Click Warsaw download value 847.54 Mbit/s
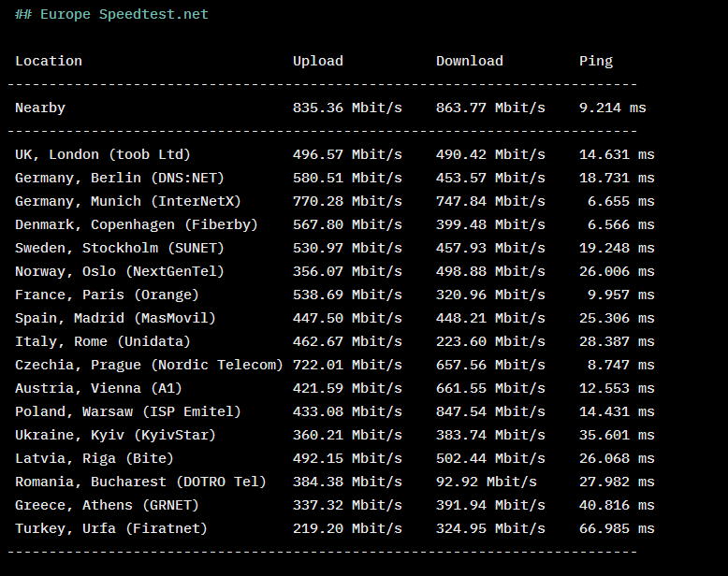The width and height of the screenshot is (728, 576). [x=490, y=411]
